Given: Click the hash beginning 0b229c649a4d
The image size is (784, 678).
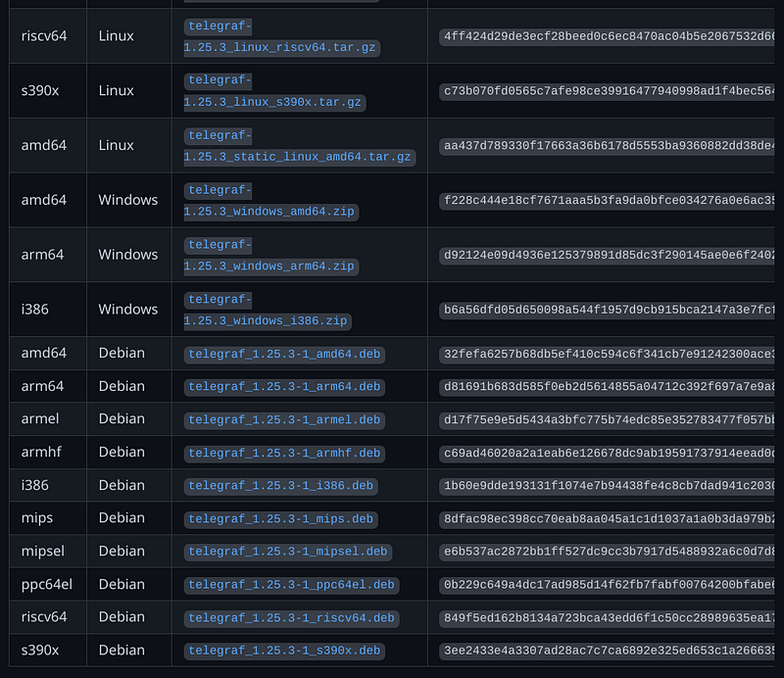Looking at the screenshot, I should (x=607, y=585).
